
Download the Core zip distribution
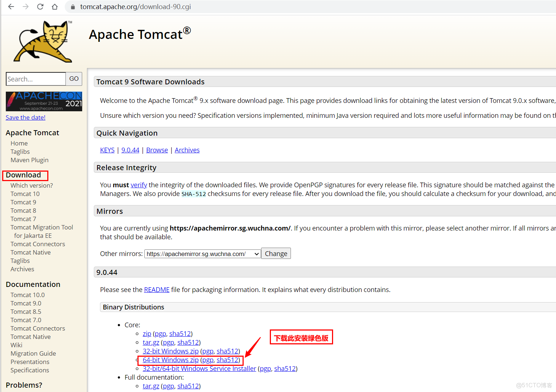[147, 333]
